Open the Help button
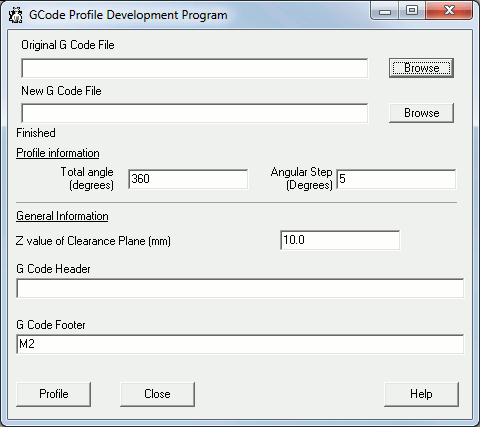 [x=421, y=394]
